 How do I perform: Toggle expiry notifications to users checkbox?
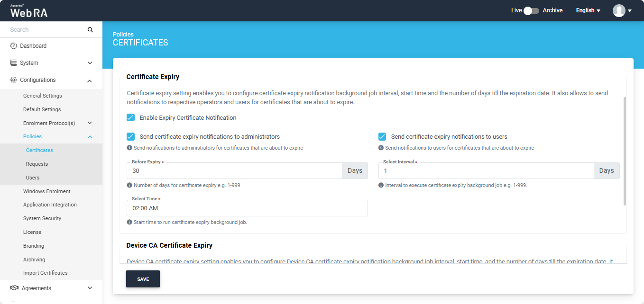pyautogui.click(x=382, y=137)
